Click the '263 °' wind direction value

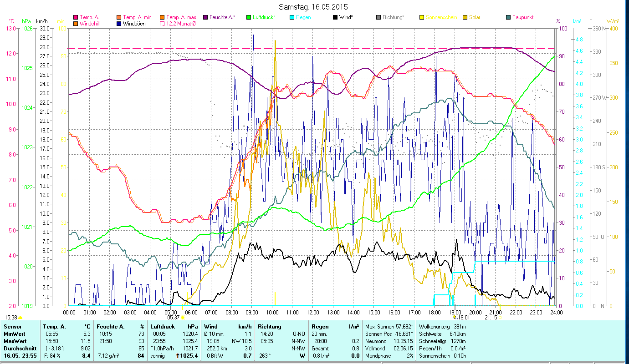click(264, 356)
